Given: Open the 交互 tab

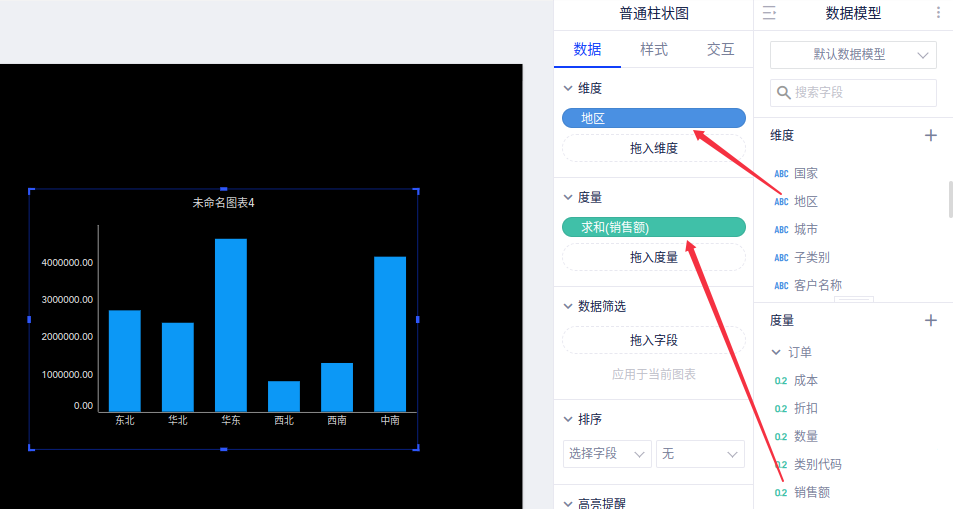Looking at the screenshot, I should pos(720,49).
